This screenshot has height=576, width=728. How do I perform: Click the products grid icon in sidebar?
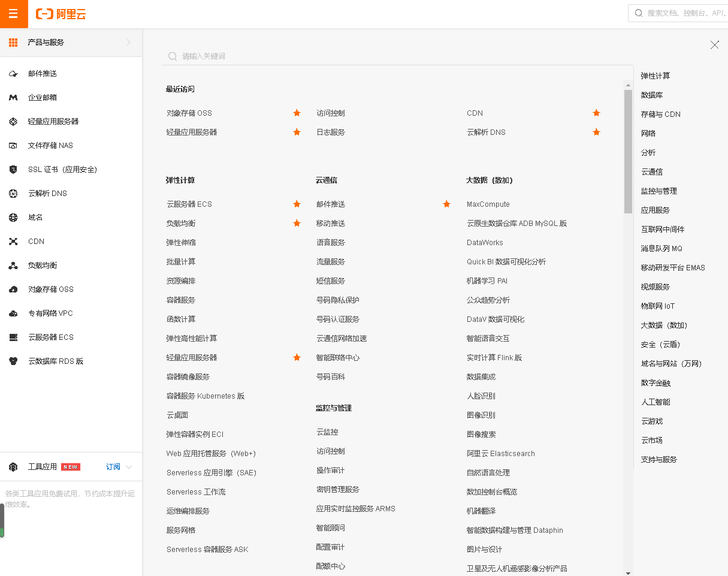(13, 43)
